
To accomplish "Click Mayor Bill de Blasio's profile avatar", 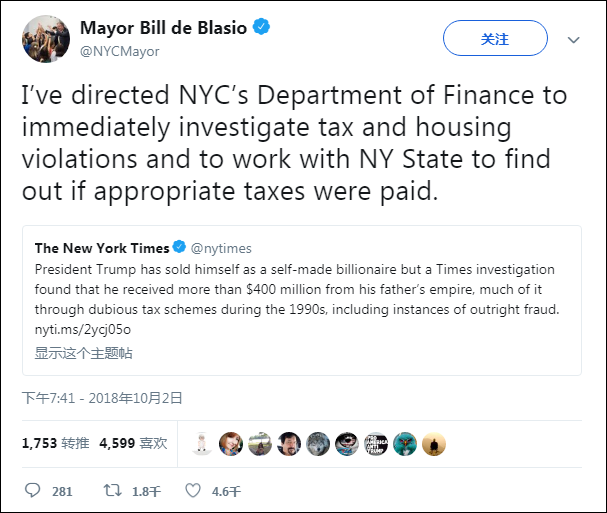I will click(44, 40).
